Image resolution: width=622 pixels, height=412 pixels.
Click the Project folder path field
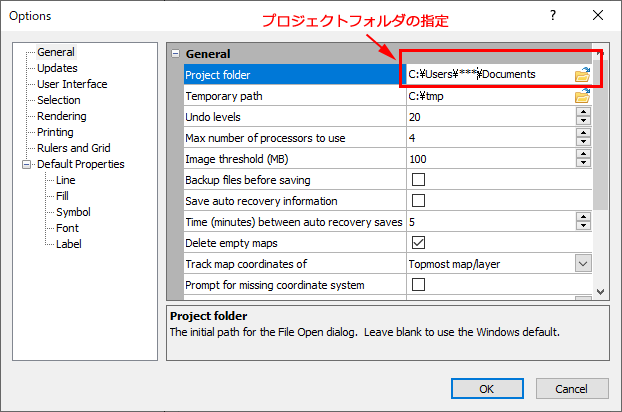pyautogui.click(x=486, y=74)
